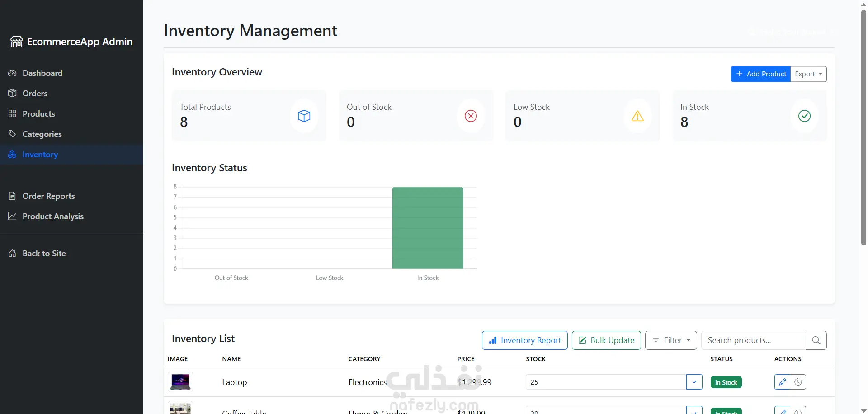Click the red X icon in Out of Stock card
Screen dimensions: 868x414
pyautogui.click(x=471, y=116)
